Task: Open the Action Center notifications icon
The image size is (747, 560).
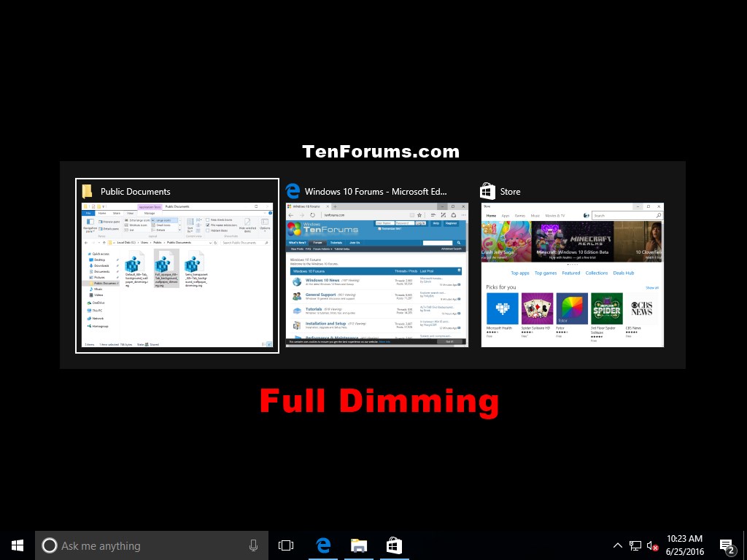Action: (727, 546)
